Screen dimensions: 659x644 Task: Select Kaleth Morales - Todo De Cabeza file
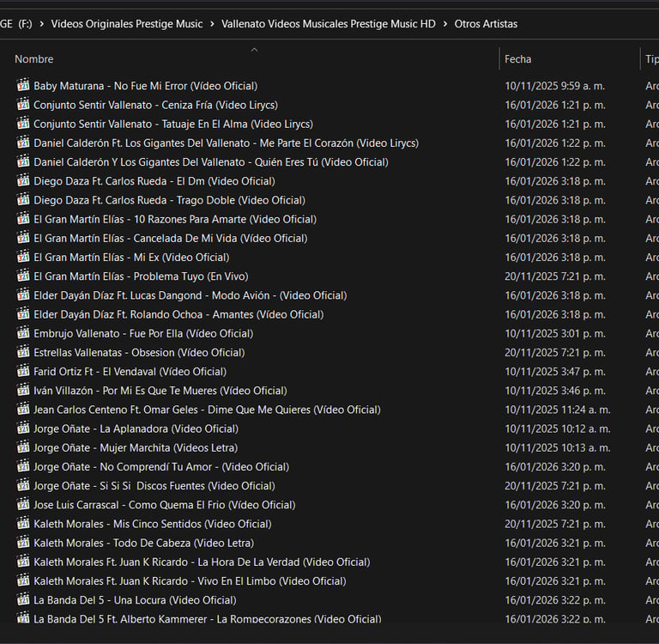point(144,543)
